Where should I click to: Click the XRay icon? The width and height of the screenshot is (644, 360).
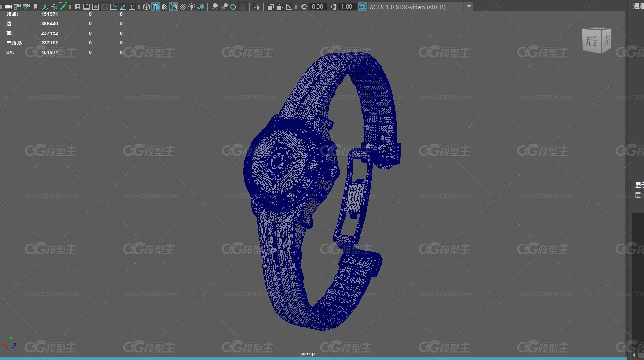pos(271,7)
